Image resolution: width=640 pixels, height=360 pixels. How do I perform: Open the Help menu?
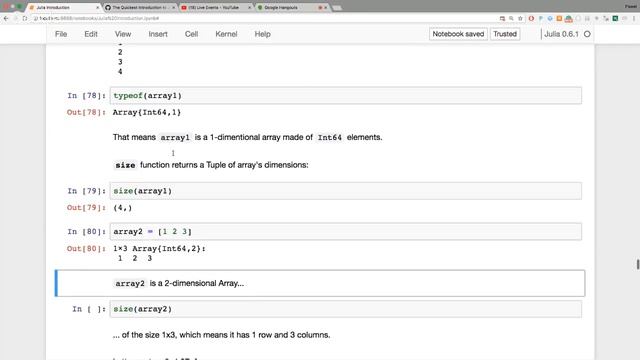[x=262, y=34]
